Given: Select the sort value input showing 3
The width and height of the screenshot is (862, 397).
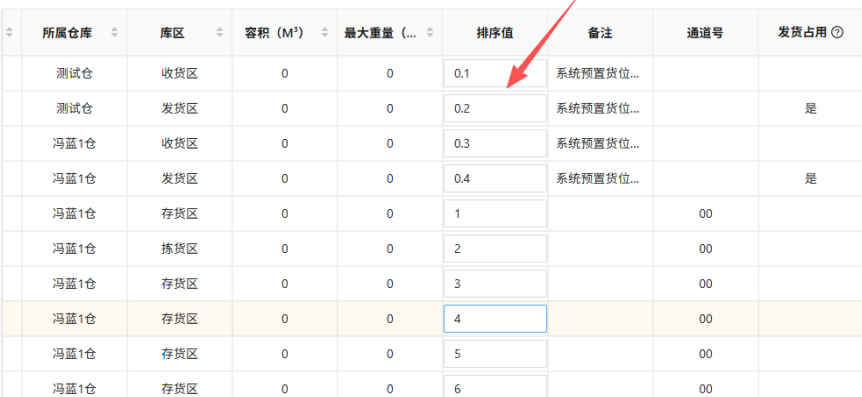Looking at the screenshot, I should point(495,284).
